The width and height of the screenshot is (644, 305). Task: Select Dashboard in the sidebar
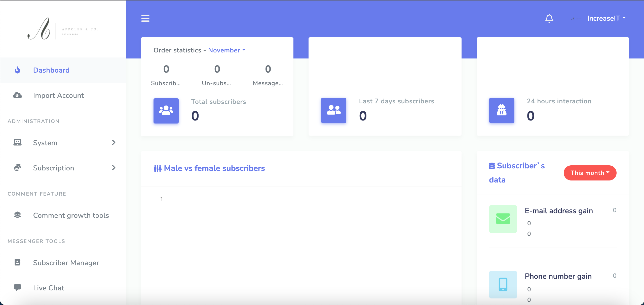(51, 70)
